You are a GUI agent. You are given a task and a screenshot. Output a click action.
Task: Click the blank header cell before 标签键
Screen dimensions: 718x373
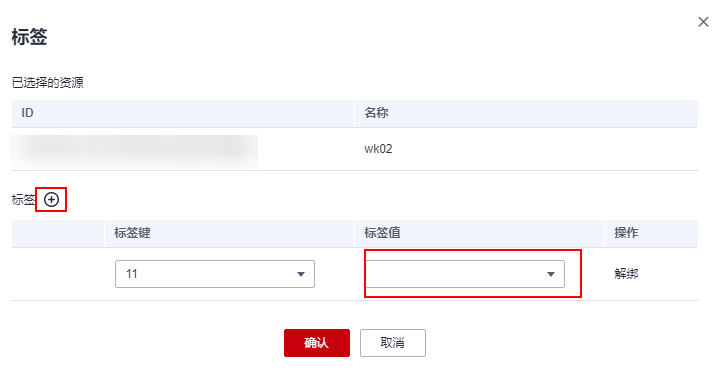pyautogui.click(x=58, y=233)
